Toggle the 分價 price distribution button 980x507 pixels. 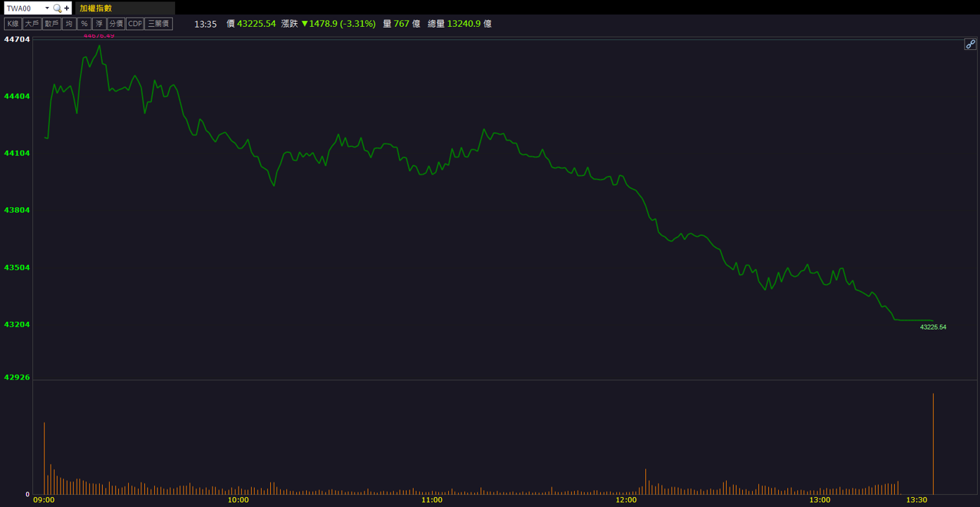pyautogui.click(x=116, y=24)
